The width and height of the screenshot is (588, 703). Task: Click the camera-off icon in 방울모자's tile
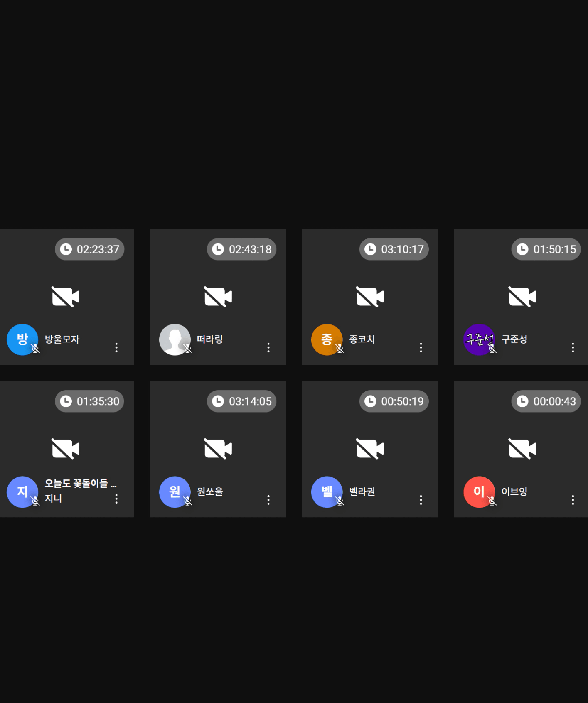pyautogui.click(x=66, y=297)
